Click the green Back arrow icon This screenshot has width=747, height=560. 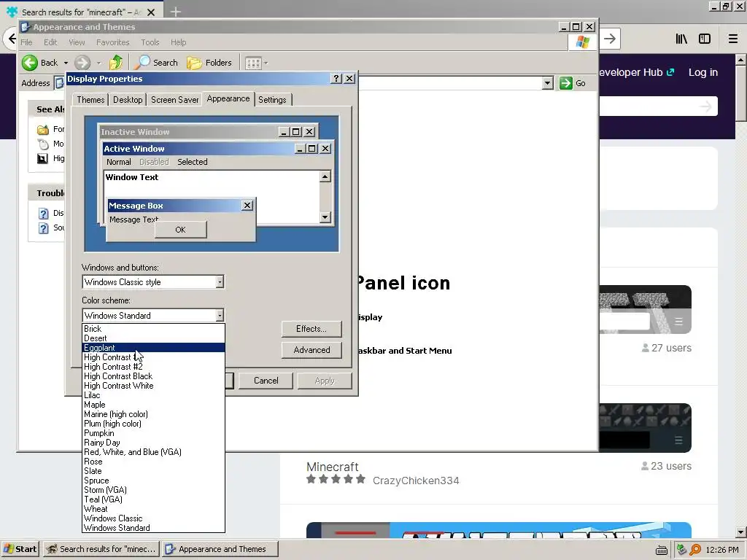(29, 63)
